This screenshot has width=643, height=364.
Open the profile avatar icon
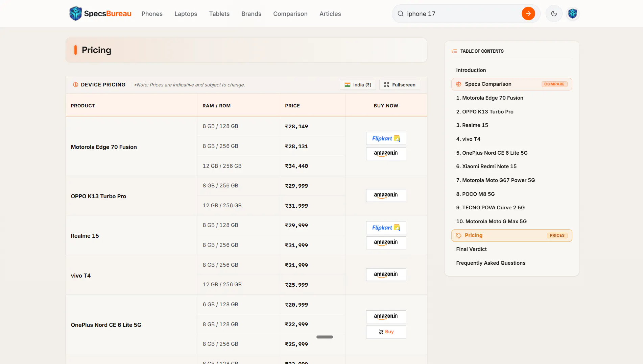pos(572,14)
